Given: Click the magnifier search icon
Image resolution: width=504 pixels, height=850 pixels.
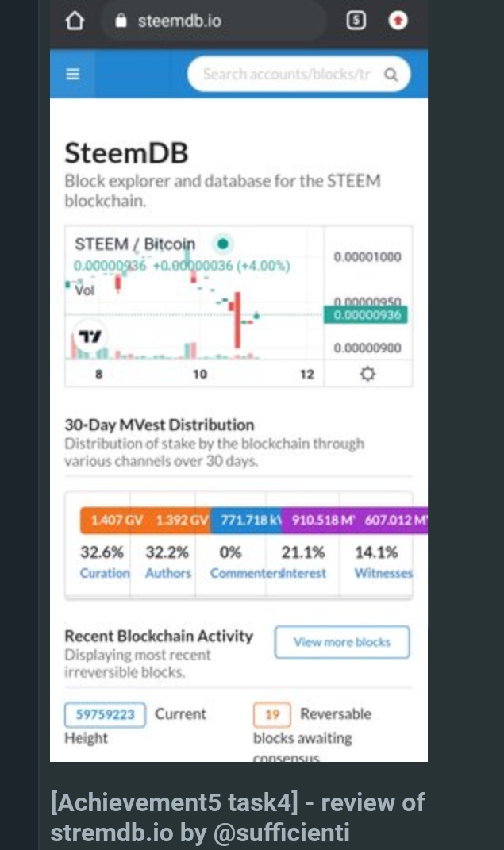Looking at the screenshot, I should [391, 75].
